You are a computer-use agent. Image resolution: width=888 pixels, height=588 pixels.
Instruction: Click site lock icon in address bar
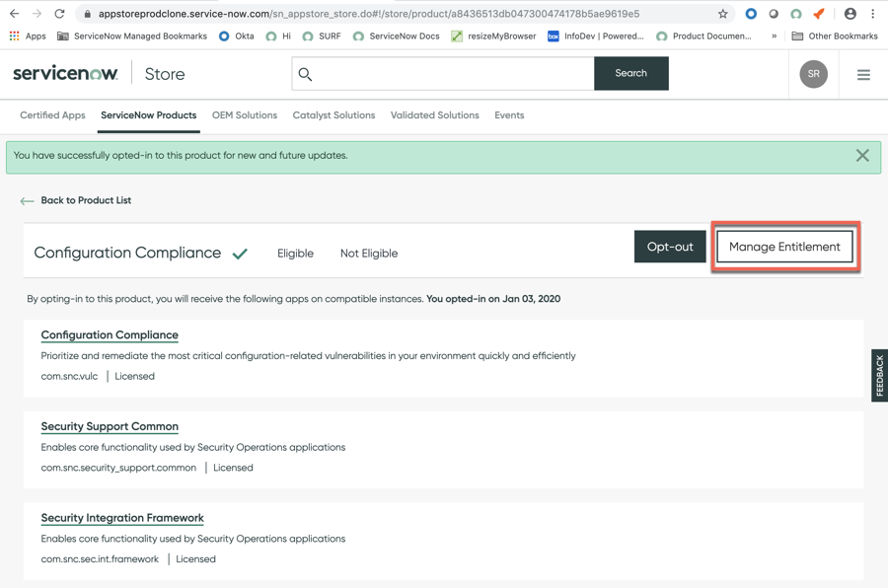87,14
